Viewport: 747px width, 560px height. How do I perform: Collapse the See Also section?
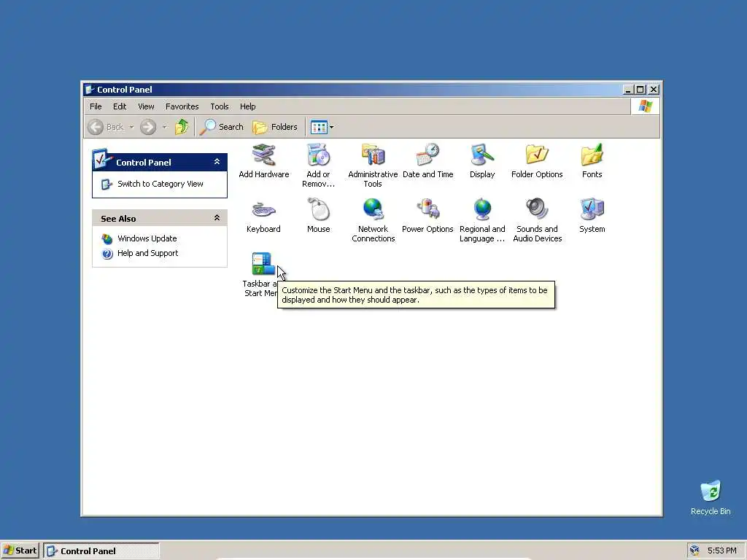click(217, 218)
